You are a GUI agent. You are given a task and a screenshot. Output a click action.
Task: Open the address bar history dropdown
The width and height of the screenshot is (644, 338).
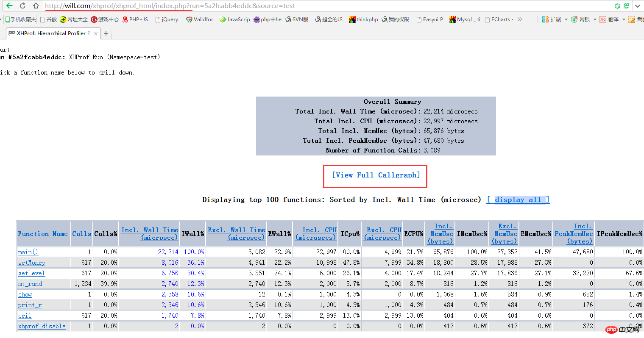pyautogui.click(x=637, y=6)
